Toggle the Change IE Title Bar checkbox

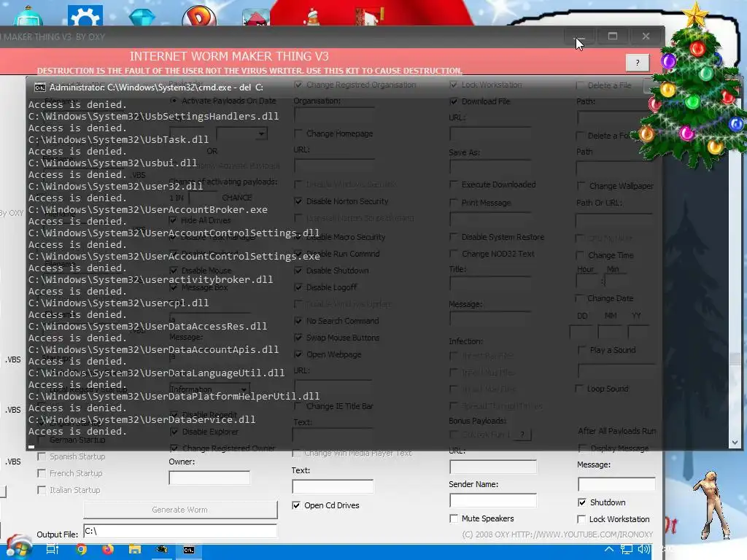(x=298, y=406)
